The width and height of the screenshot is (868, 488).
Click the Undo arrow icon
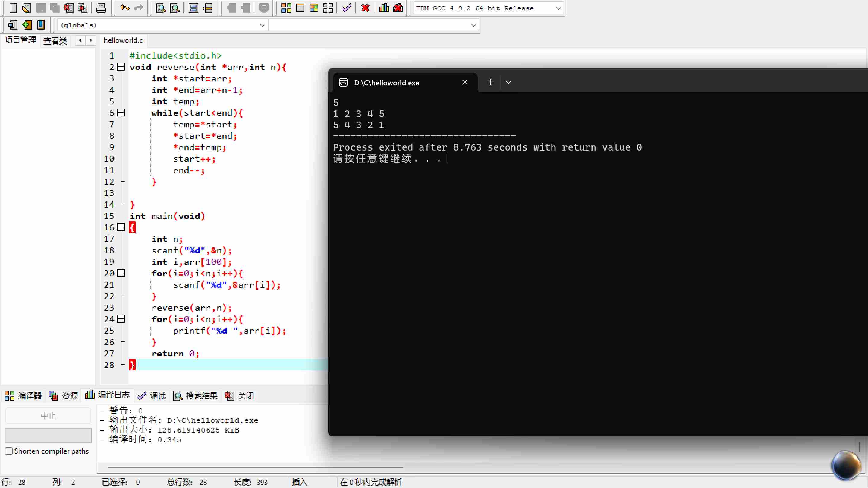[124, 8]
